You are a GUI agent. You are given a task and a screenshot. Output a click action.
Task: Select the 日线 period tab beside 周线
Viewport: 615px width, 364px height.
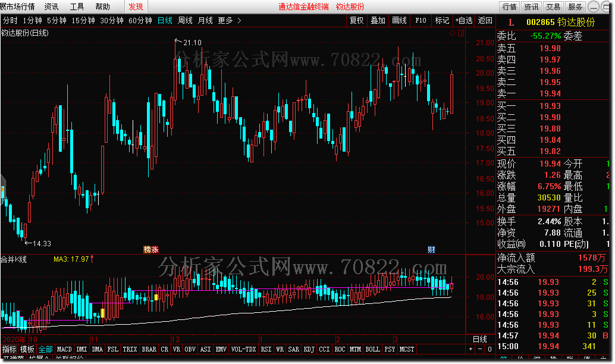[165, 20]
